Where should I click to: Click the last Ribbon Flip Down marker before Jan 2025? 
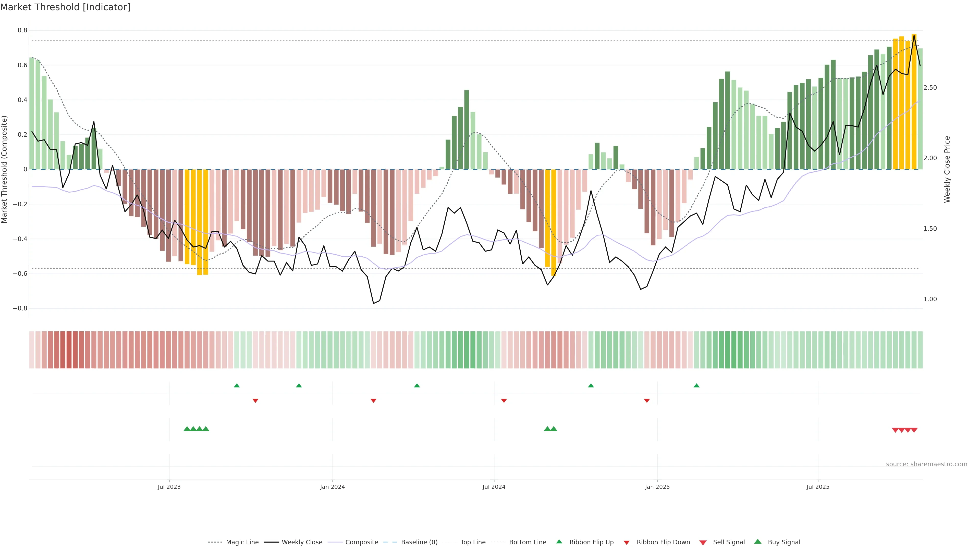coord(647,401)
